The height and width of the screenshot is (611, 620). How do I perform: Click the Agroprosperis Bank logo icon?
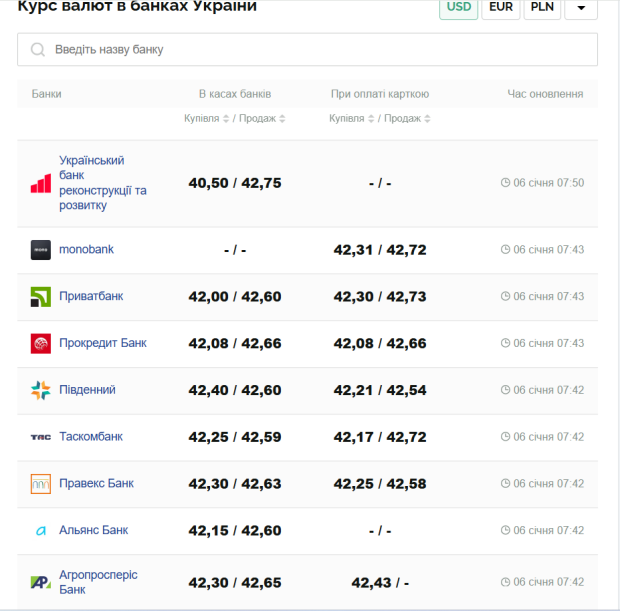click(40, 582)
